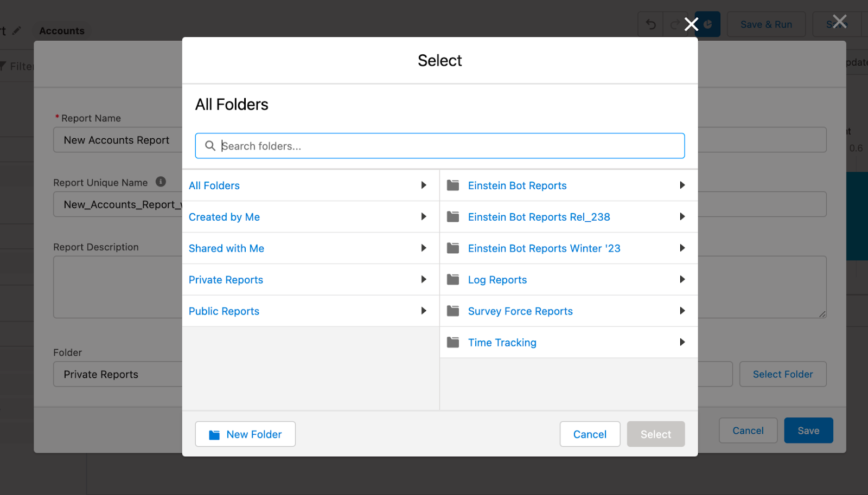The image size is (868, 495).
Task: Select All Folders in the left list
Action: click(x=214, y=185)
